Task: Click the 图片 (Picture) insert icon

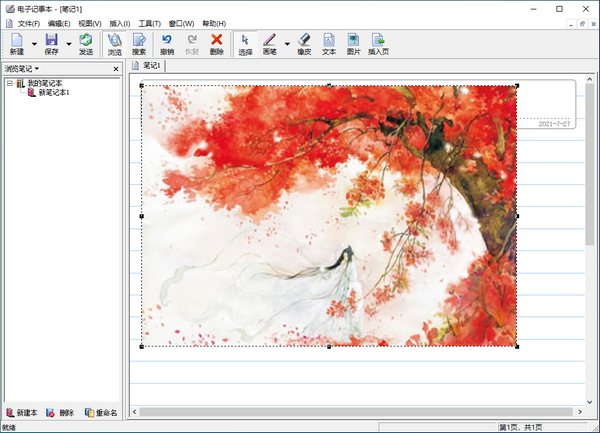Action: pyautogui.click(x=354, y=44)
